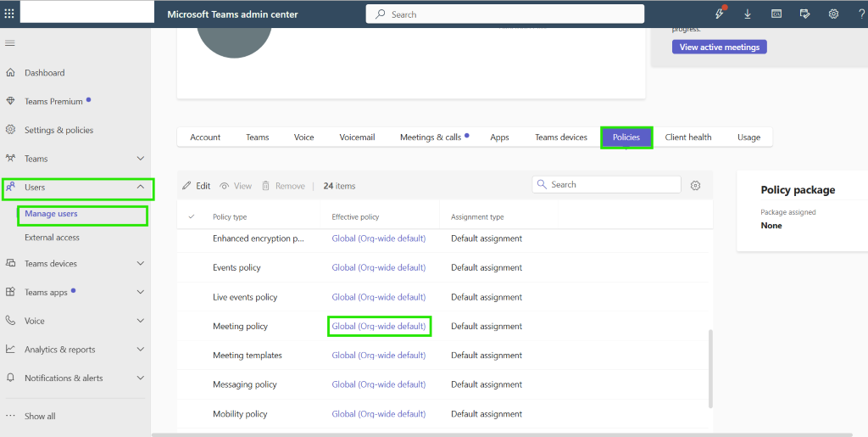Open column settings gear beside policy search

695,186
